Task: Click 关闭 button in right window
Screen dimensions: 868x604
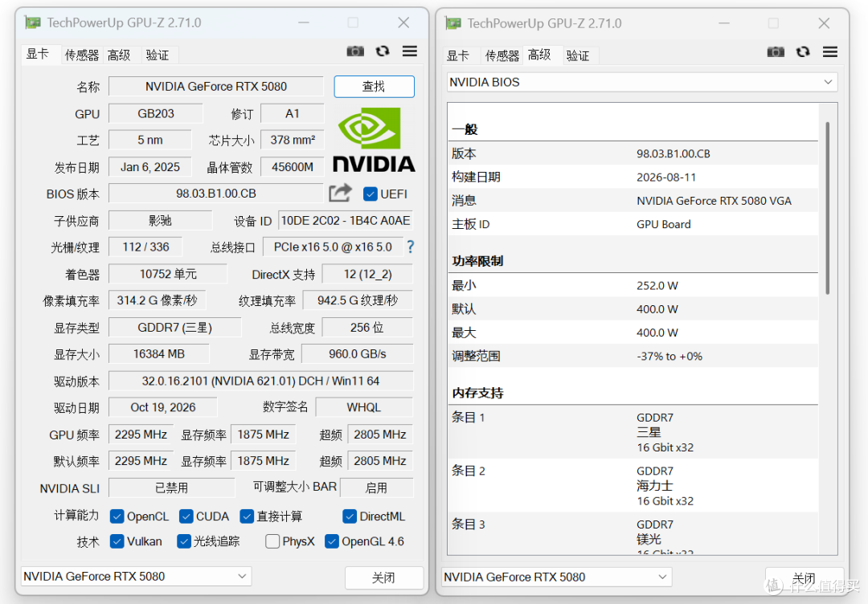Action: (x=804, y=578)
